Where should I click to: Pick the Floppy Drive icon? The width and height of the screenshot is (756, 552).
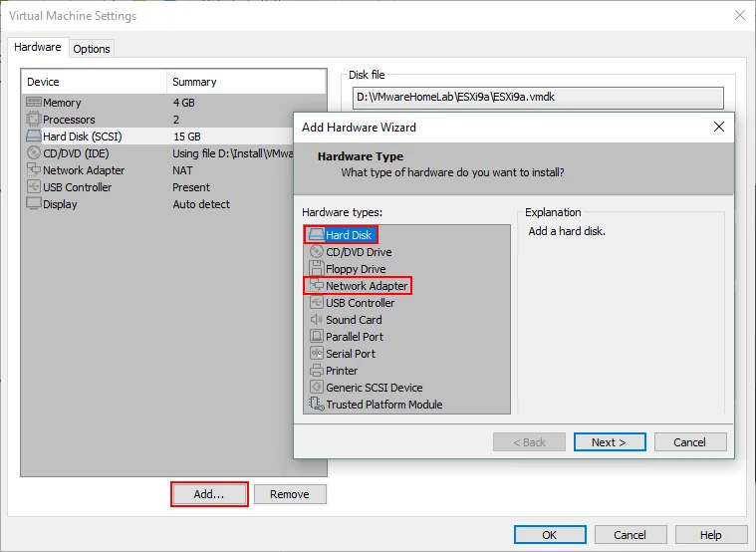(x=317, y=269)
